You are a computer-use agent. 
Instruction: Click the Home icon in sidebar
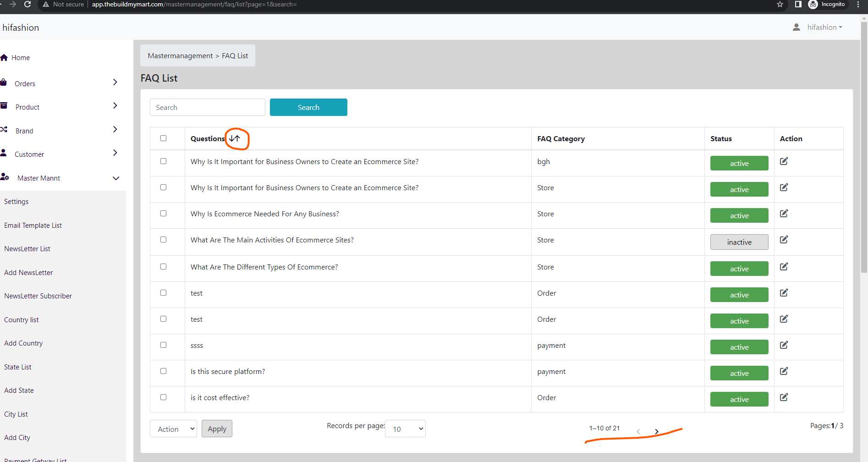(4, 57)
